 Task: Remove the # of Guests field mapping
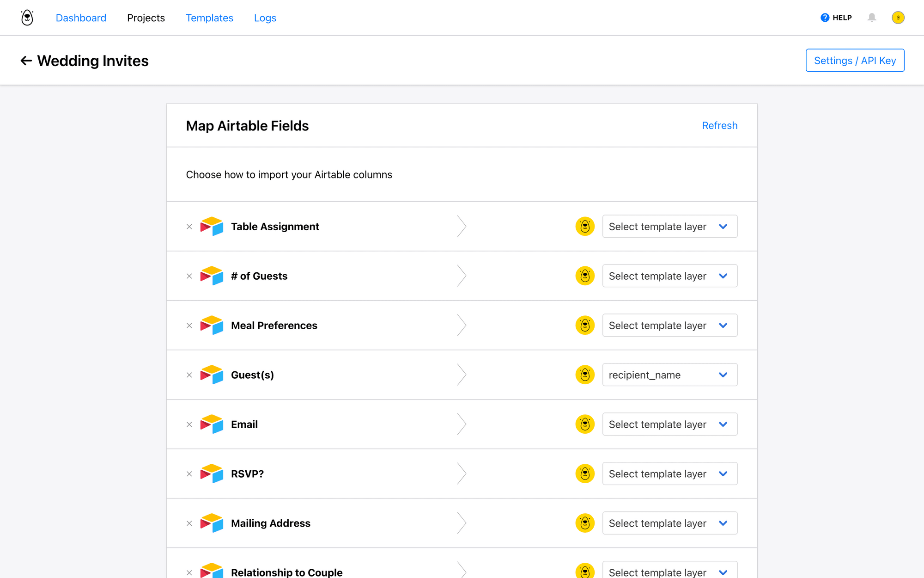189,276
